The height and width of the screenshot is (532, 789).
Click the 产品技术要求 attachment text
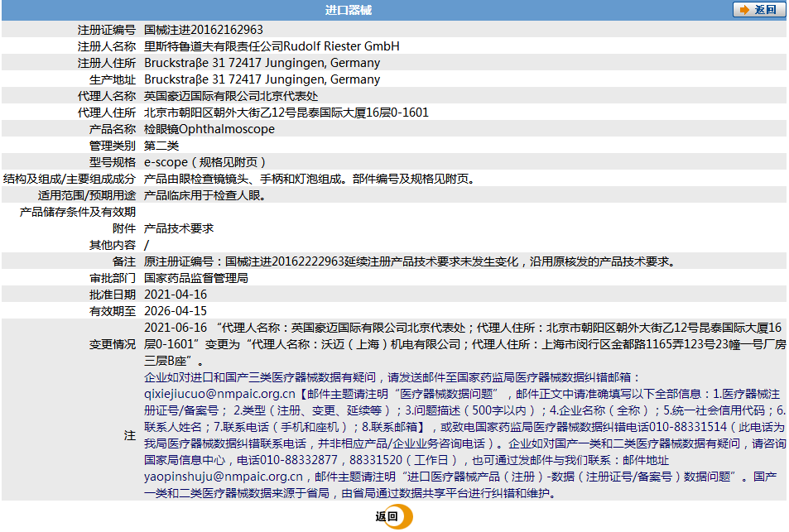pyautogui.click(x=179, y=228)
